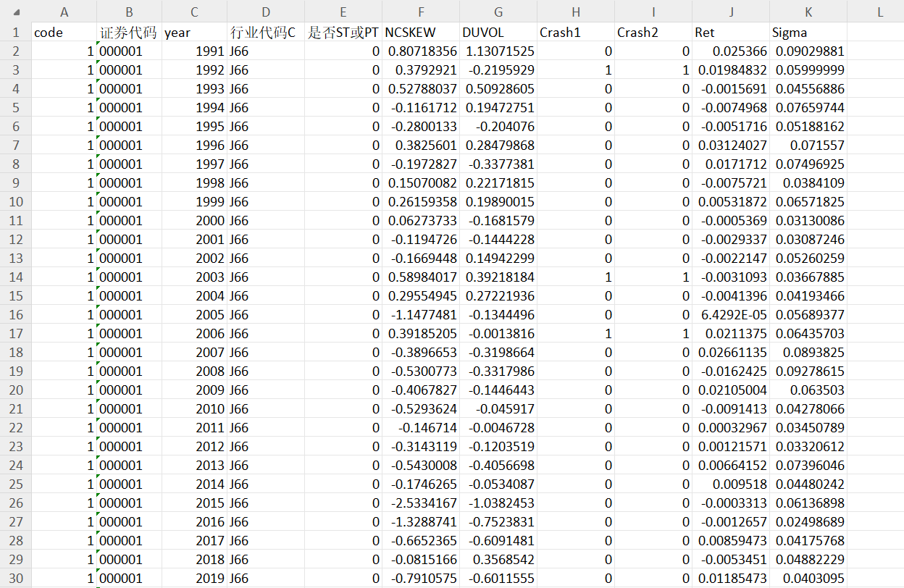Viewport: 904px width, 588px height.
Task: Select the cell containing year 1991
Action: point(194,51)
